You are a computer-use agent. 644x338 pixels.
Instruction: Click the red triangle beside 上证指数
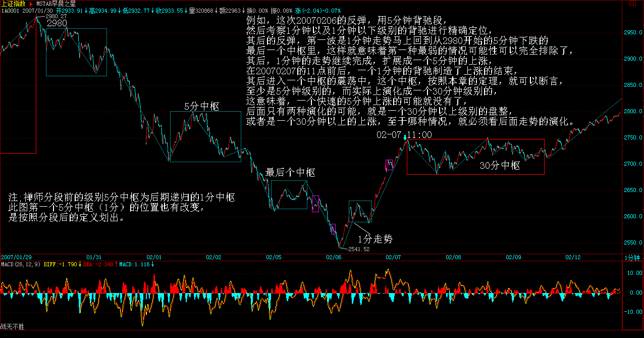[x=31, y=4]
